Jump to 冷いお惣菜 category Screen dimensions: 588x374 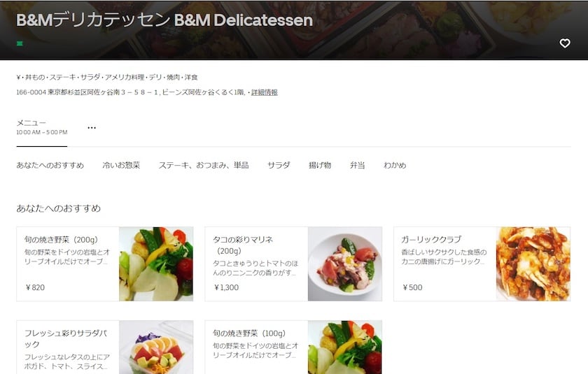[121, 165]
